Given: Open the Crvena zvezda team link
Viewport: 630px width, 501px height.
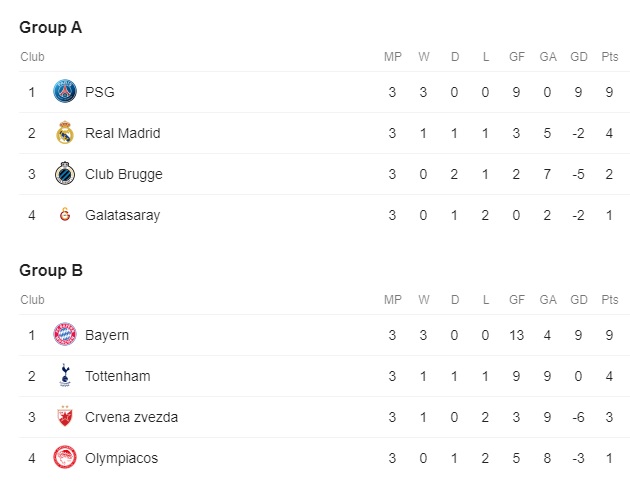Looking at the screenshot, I should pyautogui.click(x=131, y=417).
